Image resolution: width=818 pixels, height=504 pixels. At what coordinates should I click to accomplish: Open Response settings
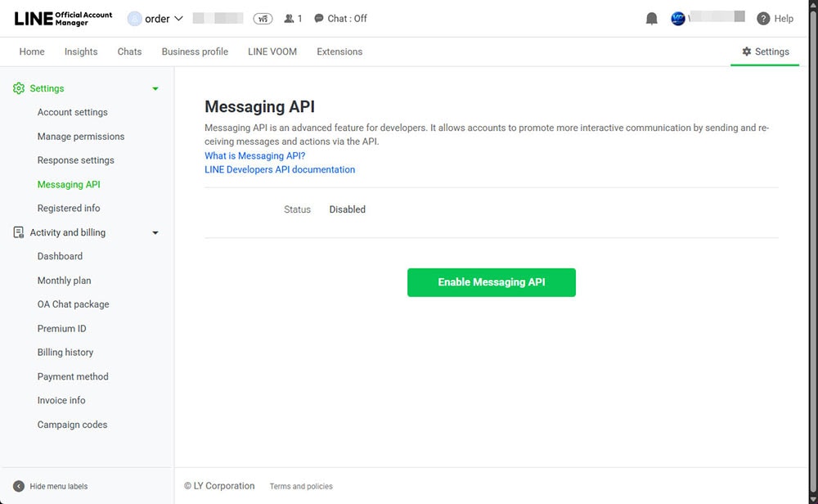pos(75,160)
